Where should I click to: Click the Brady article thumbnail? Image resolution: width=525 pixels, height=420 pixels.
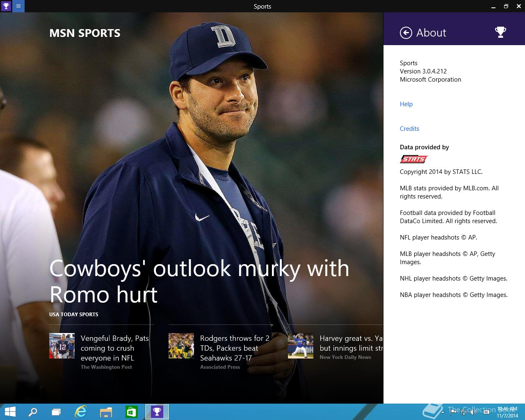point(62,346)
